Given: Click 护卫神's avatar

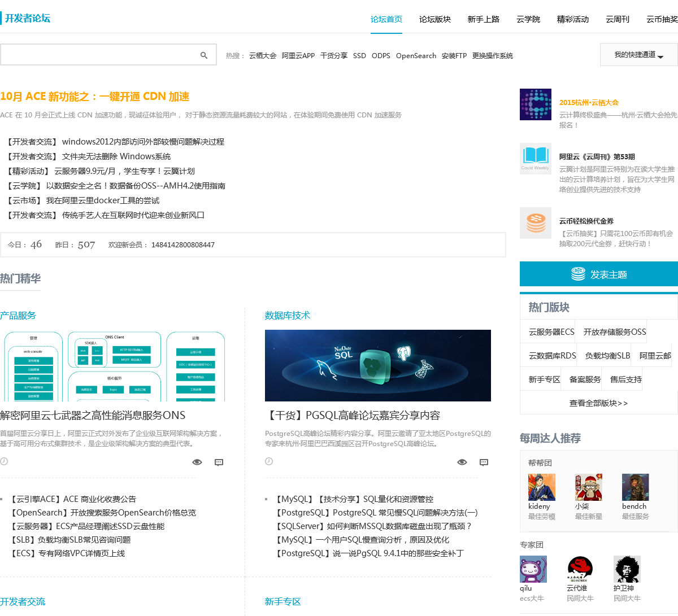Looking at the screenshot, I should pos(627,569).
